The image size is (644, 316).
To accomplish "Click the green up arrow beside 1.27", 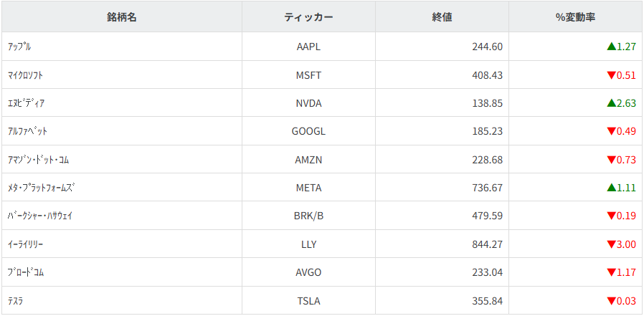I will point(611,47).
